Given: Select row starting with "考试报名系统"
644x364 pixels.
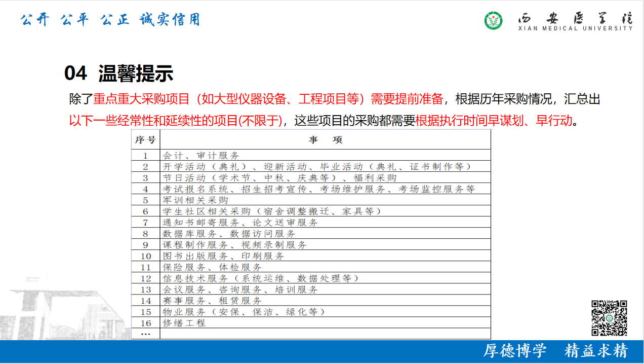Looking at the screenshot, I should coord(311,189).
